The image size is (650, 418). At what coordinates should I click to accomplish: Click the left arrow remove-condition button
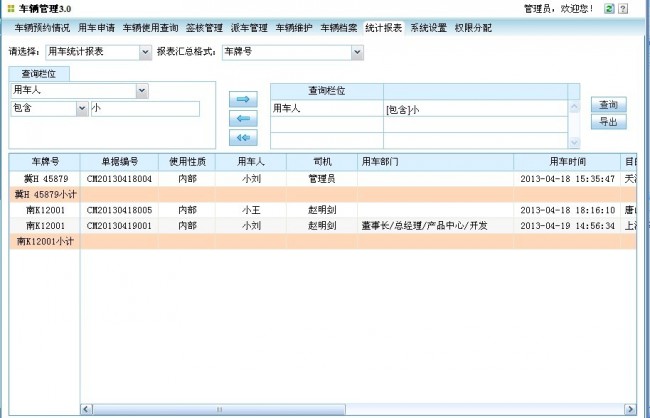pyautogui.click(x=243, y=118)
